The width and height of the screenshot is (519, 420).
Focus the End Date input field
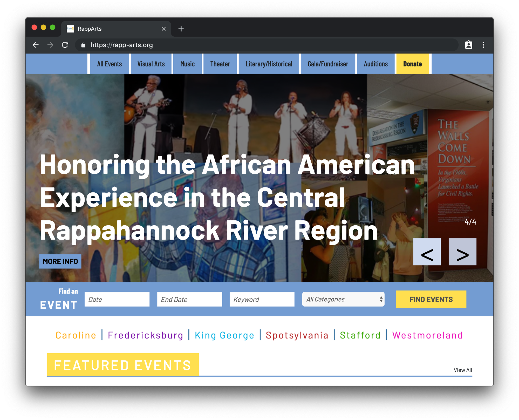click(190, 299)
